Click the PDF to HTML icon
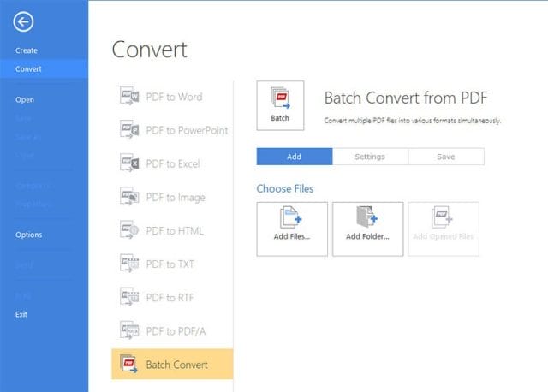Viewport: 548px width, 392px height. tap(129, 230)
